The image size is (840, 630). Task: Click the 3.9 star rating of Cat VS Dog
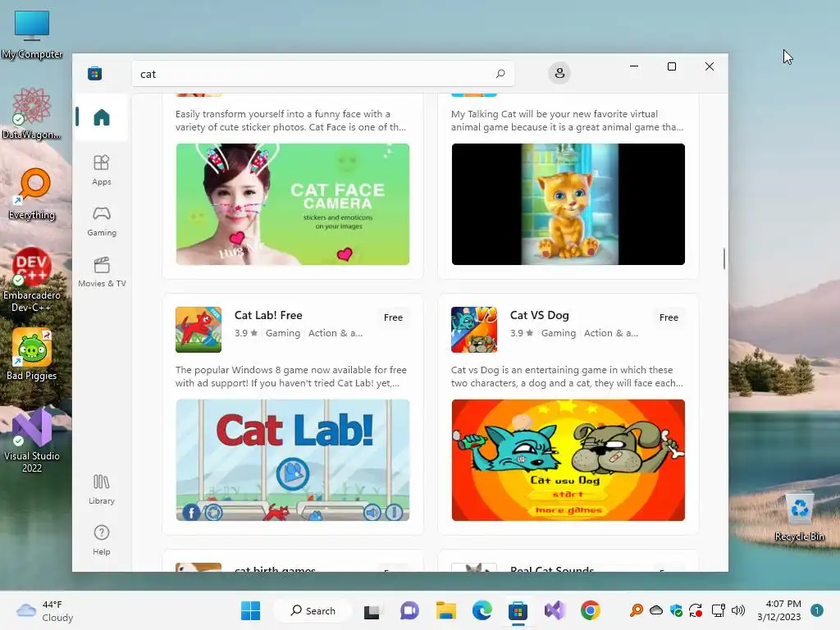(521, 333)
